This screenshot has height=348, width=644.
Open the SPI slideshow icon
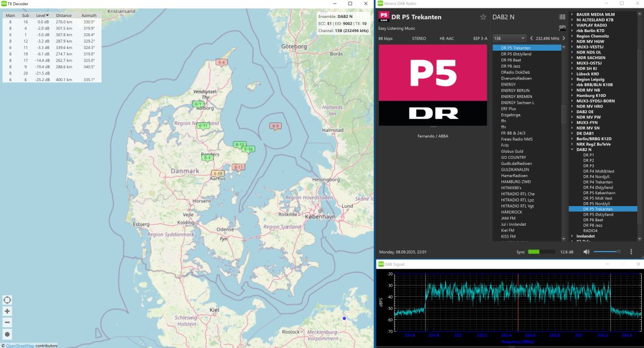click(562, 26)
